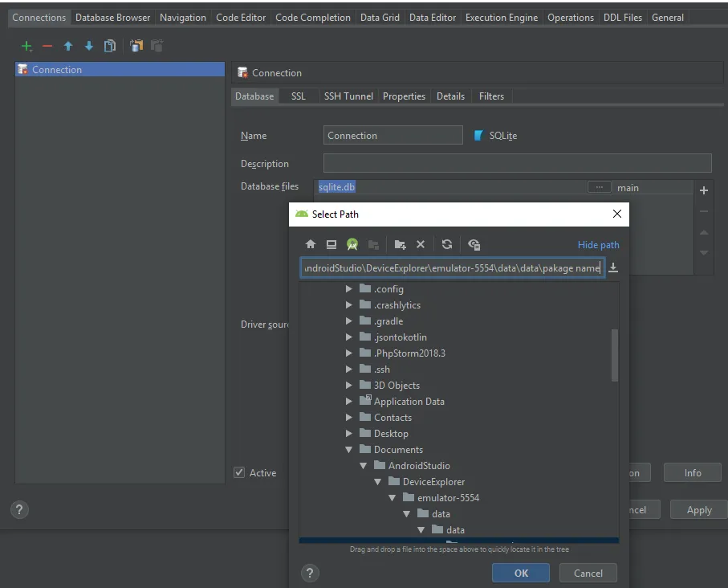Refresh the file tree in Select Path
728x588 pixels.
(x=447, y=245)
